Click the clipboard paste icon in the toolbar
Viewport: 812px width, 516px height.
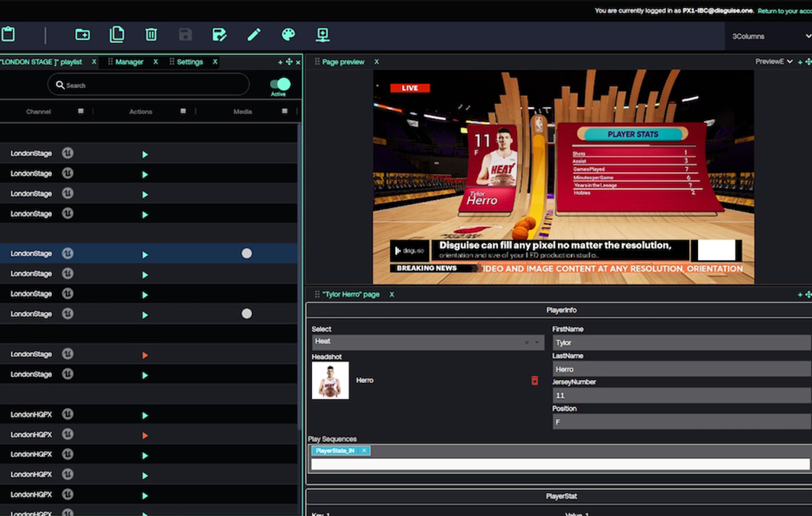pos(8,34)
